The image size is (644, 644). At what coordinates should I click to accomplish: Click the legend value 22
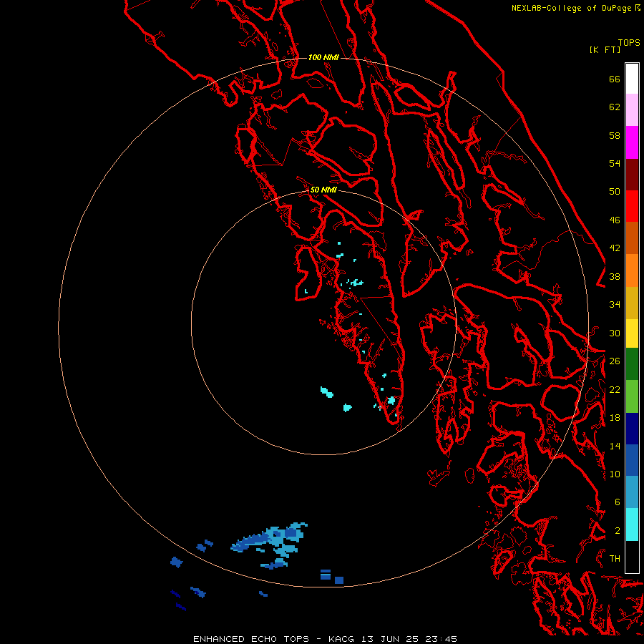click(x=615, y=389)
